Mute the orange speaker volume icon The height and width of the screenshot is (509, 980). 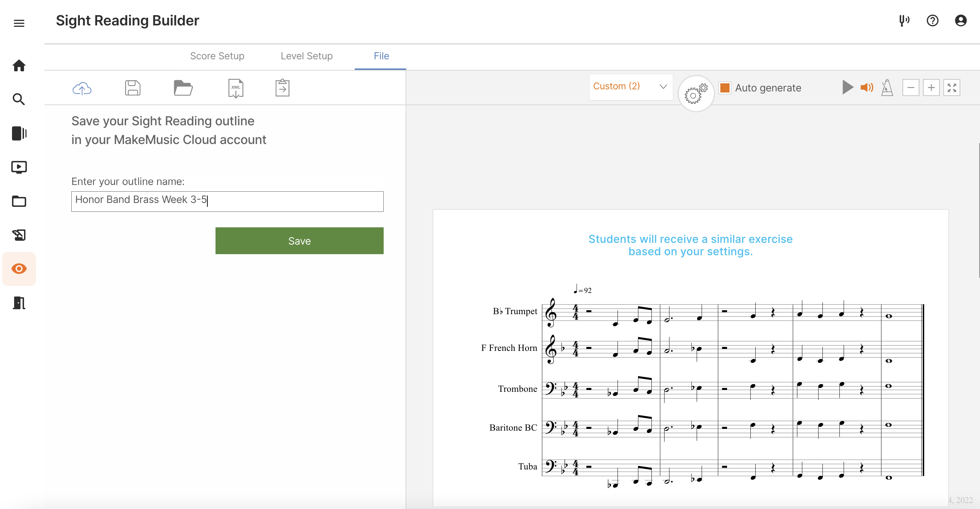click(867, 88)
